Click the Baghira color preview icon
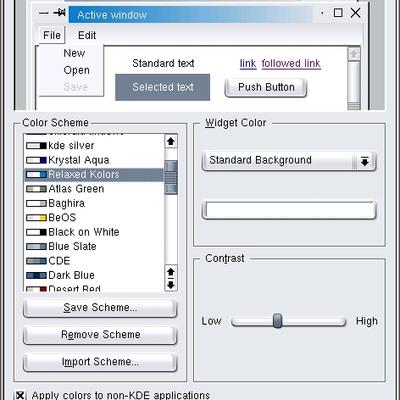This screenshot has height=400, width=400. point(36,204)
